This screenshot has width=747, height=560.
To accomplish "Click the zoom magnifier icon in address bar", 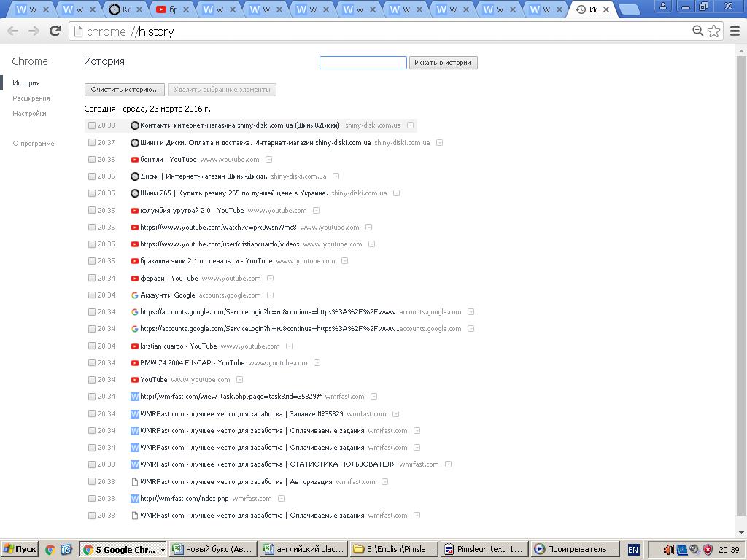I will click(x=697, y=31).
